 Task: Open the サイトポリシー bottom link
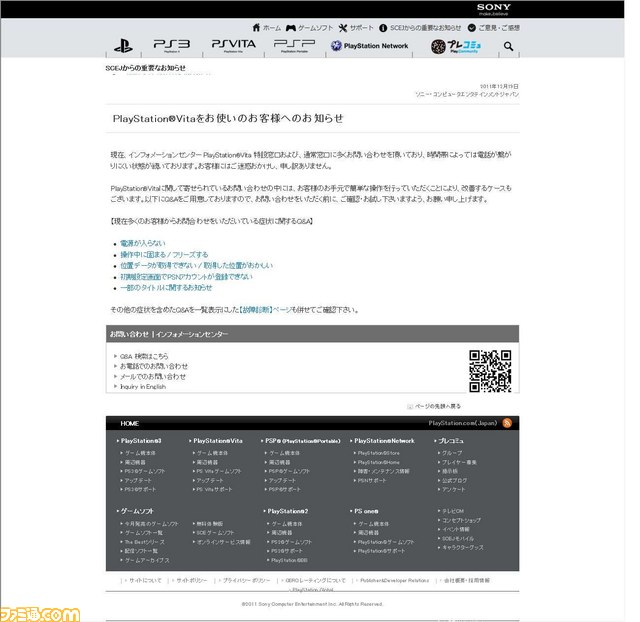(191, 580)
